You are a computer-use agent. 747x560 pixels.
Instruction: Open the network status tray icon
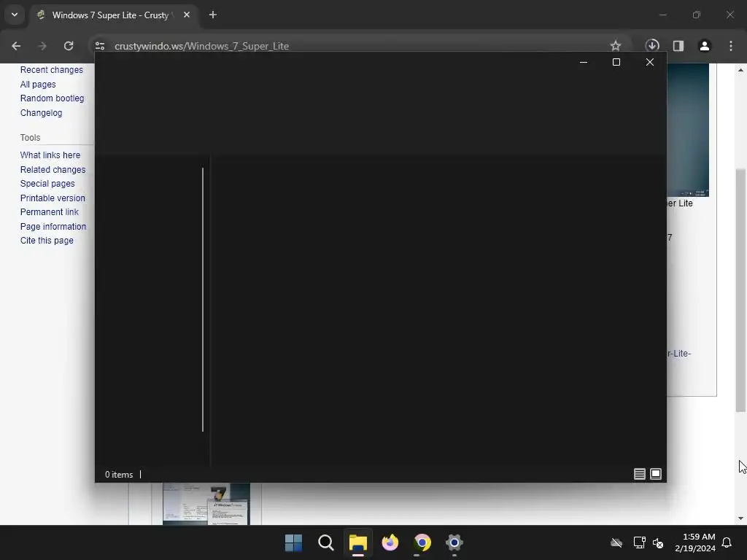639,542
